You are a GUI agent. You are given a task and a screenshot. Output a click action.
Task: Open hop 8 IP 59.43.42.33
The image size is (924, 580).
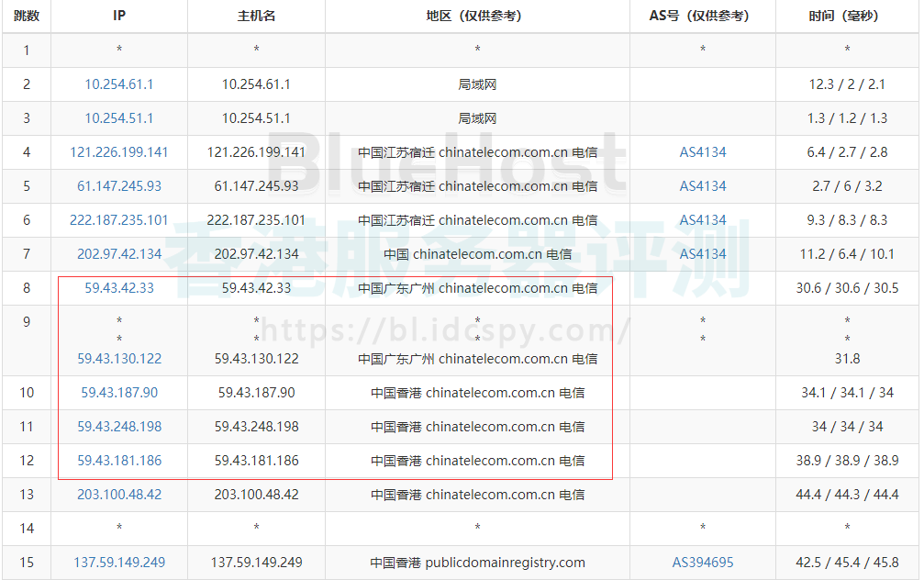119,288
